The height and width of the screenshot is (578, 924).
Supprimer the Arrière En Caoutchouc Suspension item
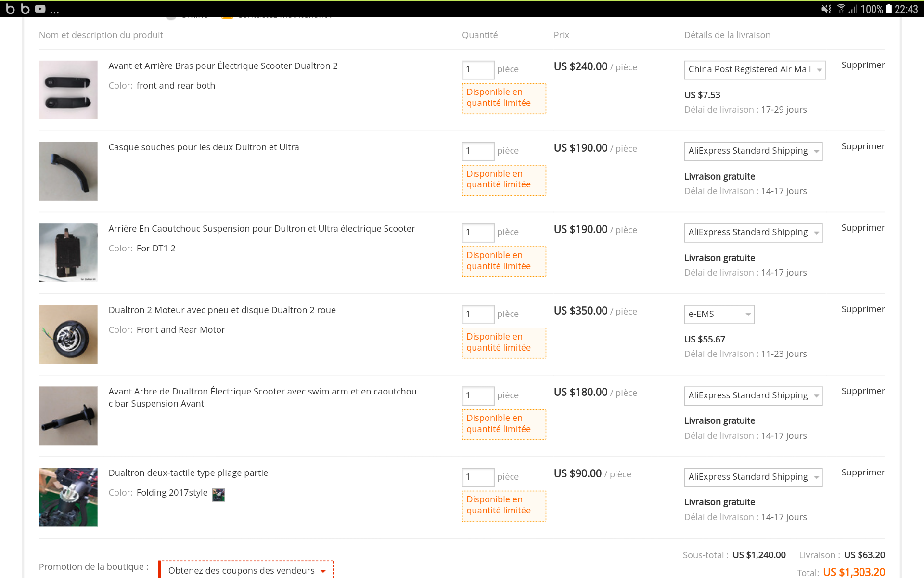pyautogui.click(x=863, y=228)
